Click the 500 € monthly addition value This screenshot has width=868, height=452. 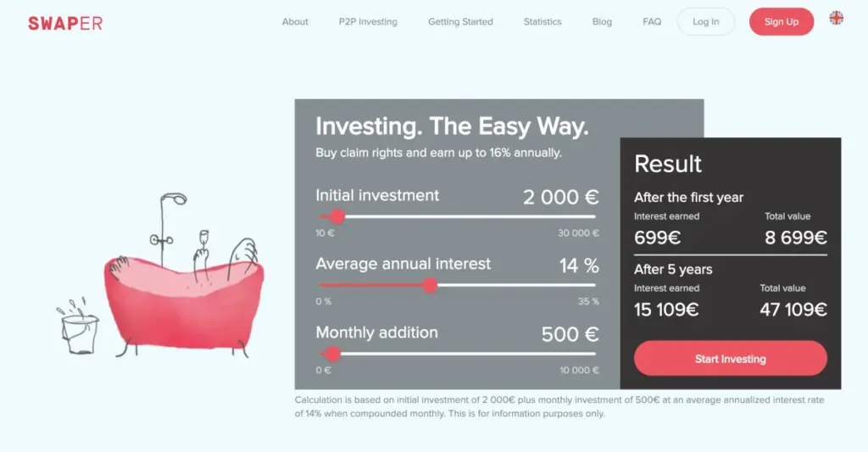(570, 334)
